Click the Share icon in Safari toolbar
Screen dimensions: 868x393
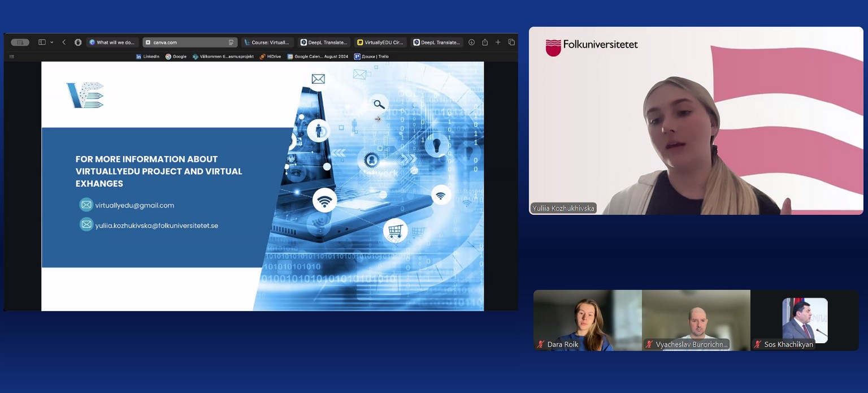pos(485,42)
